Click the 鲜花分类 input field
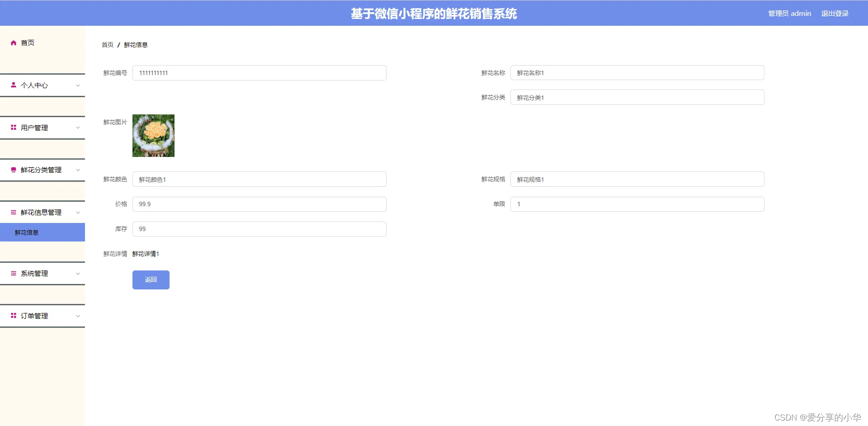The image size is (868, 426). coord(637,97)
